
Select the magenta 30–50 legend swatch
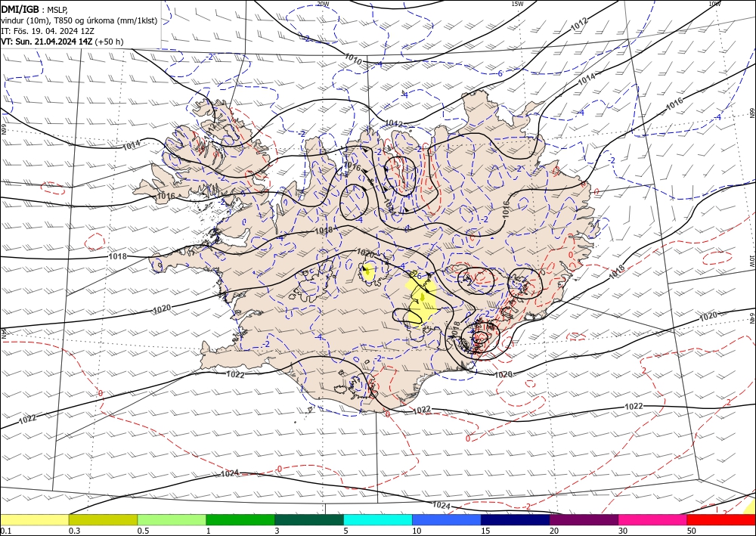coord(653,519)
